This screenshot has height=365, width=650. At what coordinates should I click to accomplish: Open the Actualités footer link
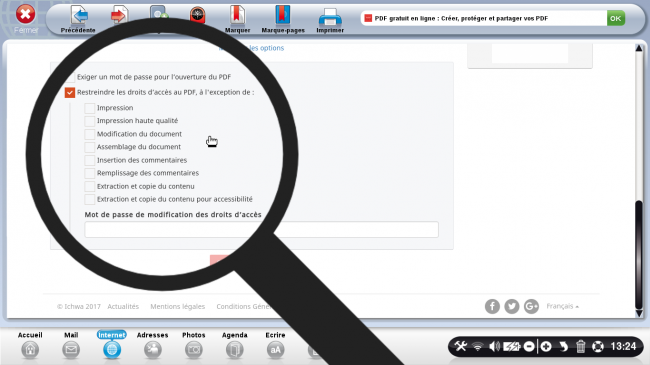click(x=123, y=307)
